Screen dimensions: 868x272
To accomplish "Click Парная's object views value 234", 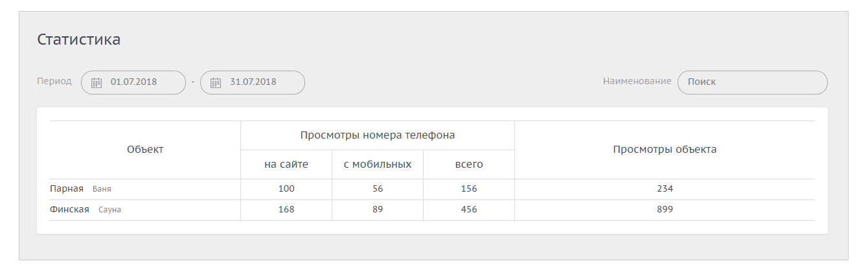I will (x=665, y=189).
